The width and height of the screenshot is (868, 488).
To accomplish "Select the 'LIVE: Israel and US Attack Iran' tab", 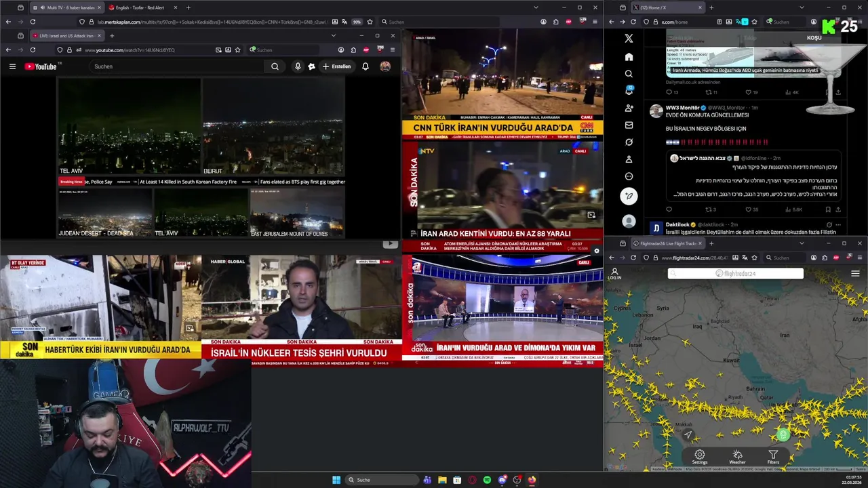I will (x=67, y=35).
